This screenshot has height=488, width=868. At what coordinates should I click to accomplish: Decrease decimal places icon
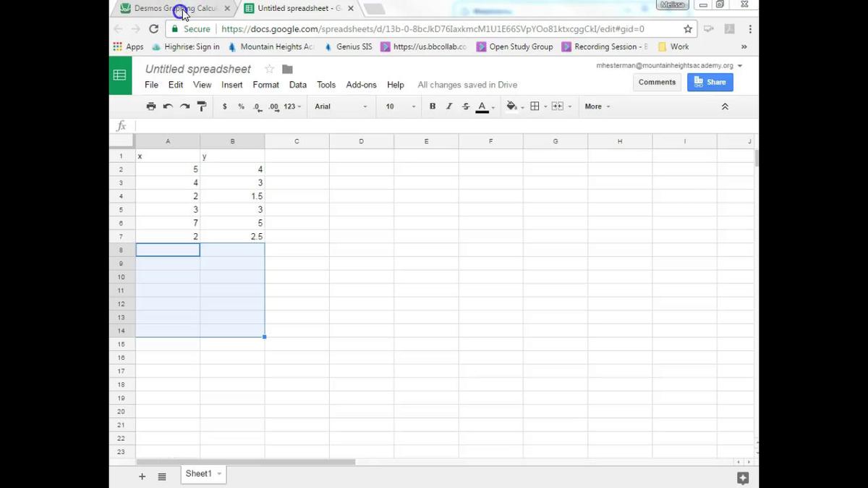(x=258, y=106)
